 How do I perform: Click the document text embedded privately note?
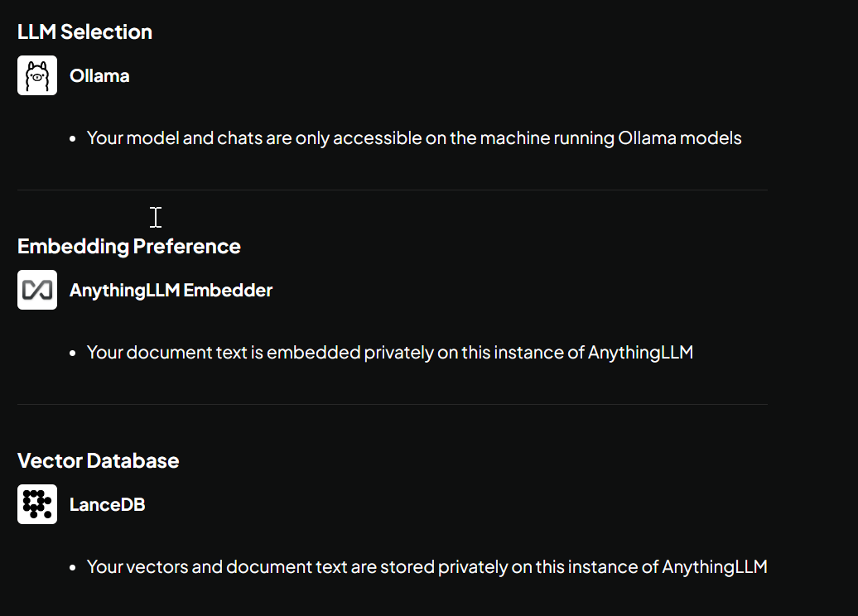tap(389, 353)
